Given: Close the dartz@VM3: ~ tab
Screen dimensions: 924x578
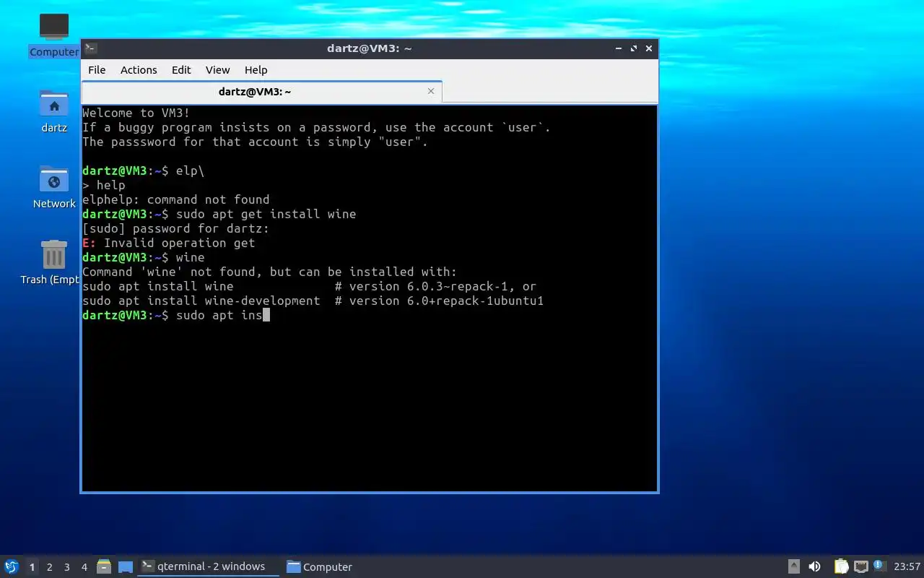Looking at the screenshot, I should pos(431,91).
